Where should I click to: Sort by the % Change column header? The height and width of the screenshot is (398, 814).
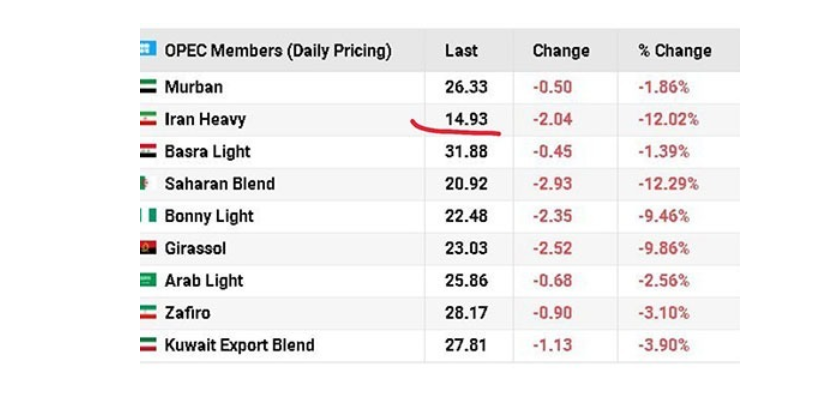tap(674, 51)
